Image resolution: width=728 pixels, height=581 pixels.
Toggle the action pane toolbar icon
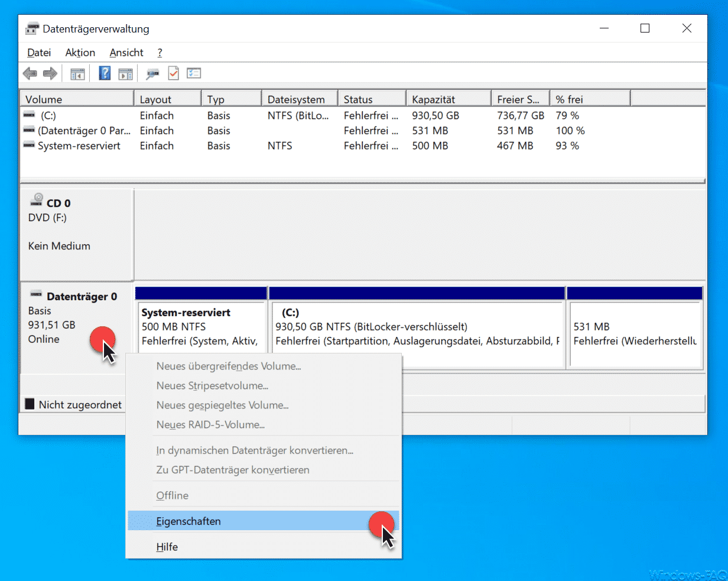pos(125,74)
